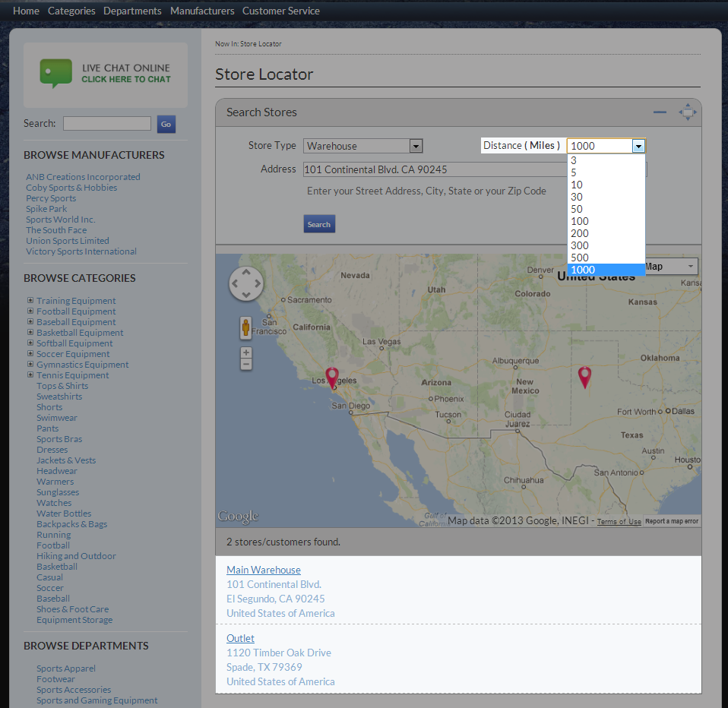This screenshot has width=728, height=708.
Task: Zoom in on the map
Action: [x=245, y=352]
